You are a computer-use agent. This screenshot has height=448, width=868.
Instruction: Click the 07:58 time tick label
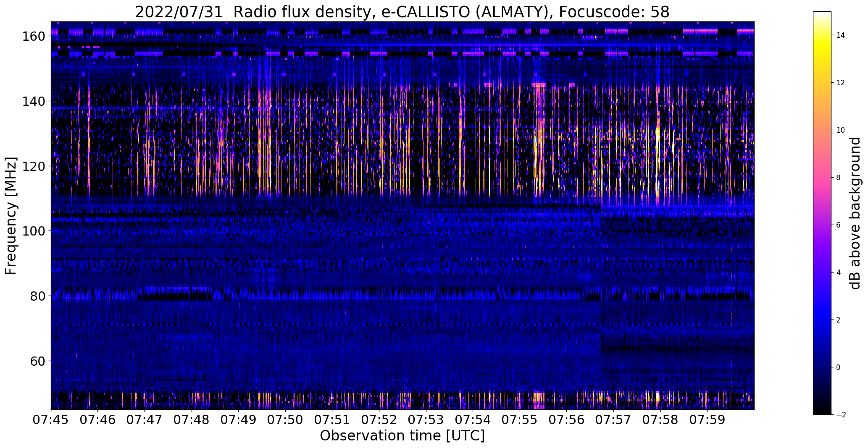tap(660, 420)
